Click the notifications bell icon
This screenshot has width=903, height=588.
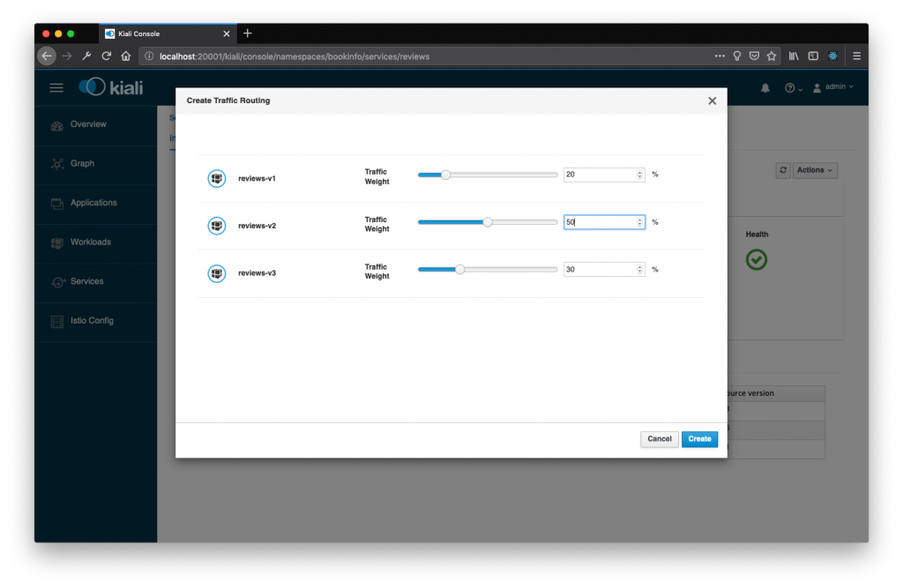point(765,87)
